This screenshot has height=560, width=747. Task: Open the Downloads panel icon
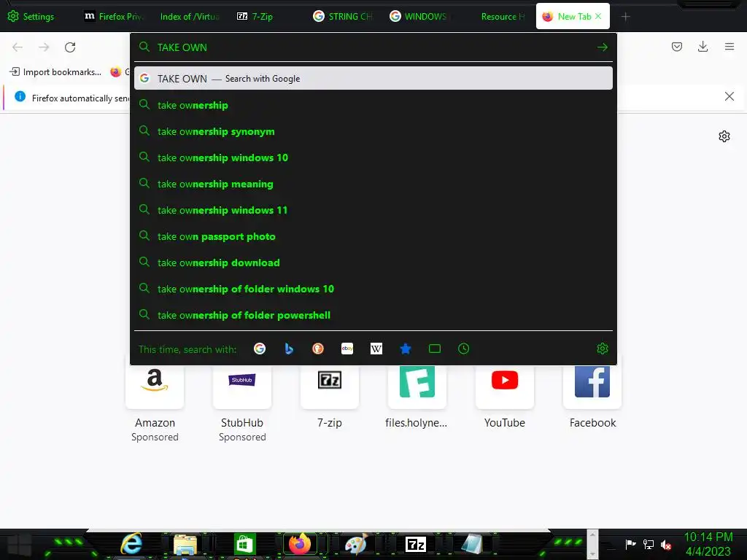point(703,47)
